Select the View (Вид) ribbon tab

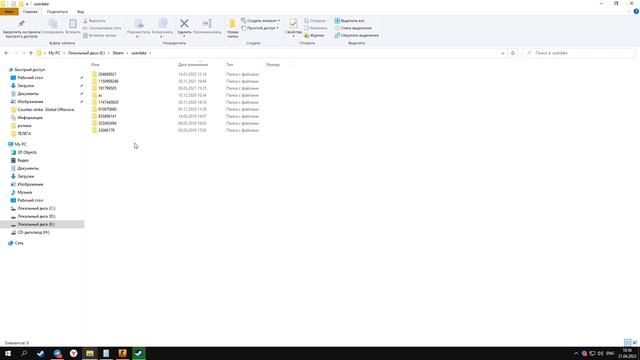80,12
